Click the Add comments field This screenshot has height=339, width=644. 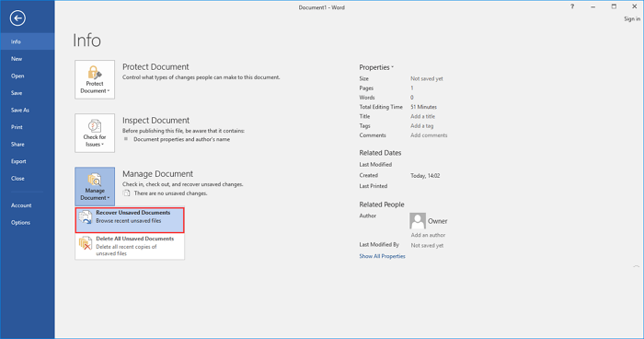point(429,135)
